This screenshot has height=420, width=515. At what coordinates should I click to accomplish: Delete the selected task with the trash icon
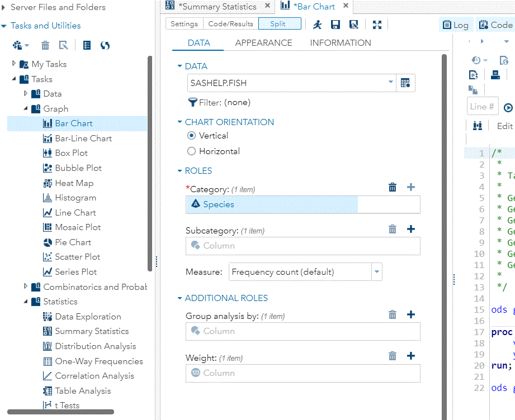(45, 45)
